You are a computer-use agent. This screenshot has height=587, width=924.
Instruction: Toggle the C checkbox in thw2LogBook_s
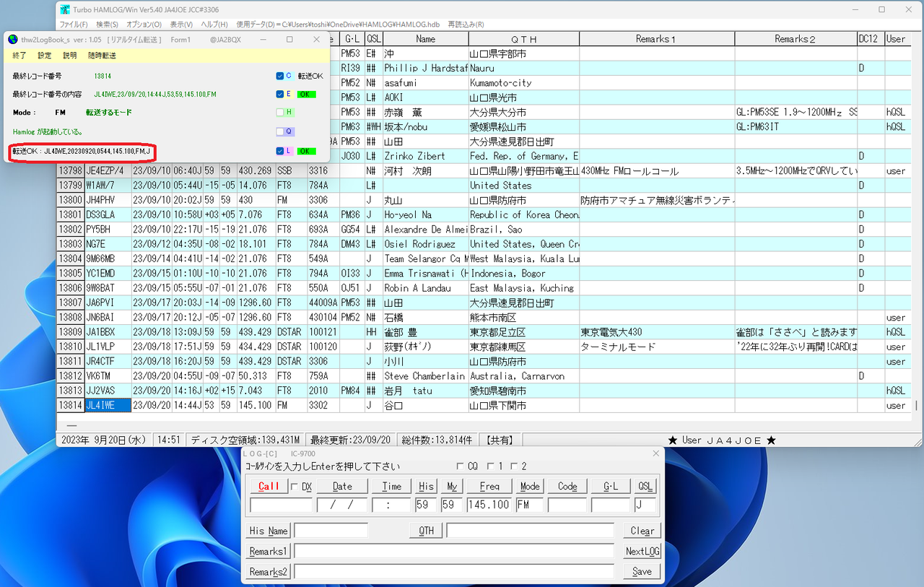[280, 76]
